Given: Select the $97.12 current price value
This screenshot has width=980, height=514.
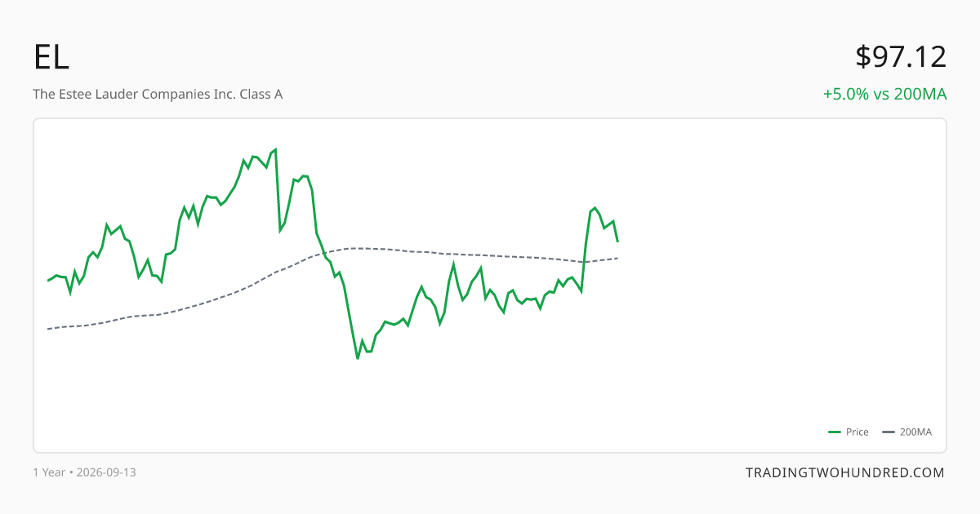Looking at the screenshot, I should click(x=901, y=57).
